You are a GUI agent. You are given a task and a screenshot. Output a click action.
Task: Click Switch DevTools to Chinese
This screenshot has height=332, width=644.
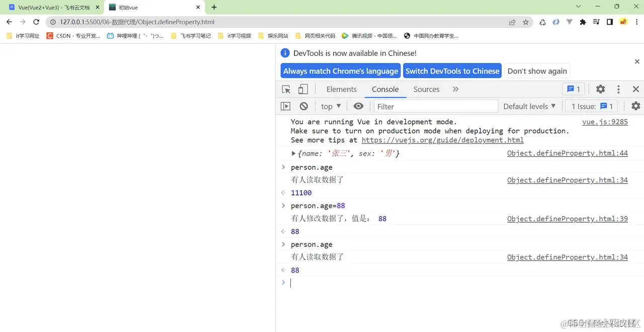pyautogui.click(x=452, y=71)
